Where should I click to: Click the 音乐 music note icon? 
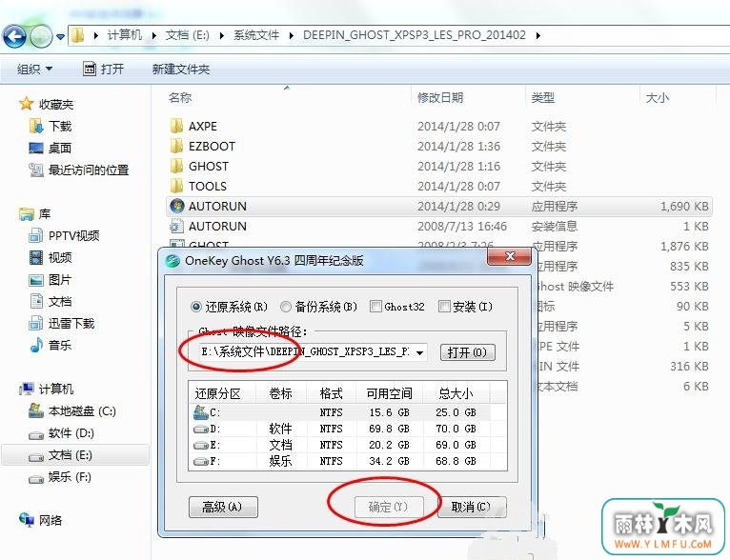coord(36,345)
